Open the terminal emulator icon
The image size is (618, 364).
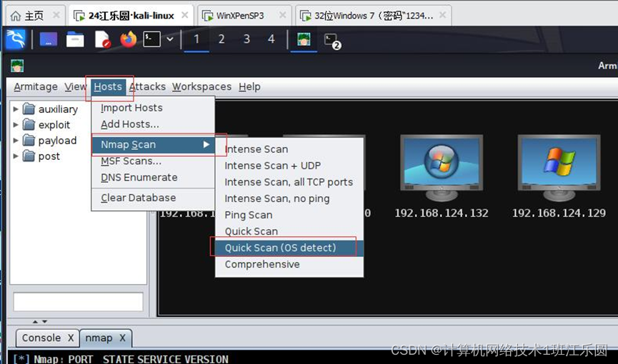click(151, 39)
